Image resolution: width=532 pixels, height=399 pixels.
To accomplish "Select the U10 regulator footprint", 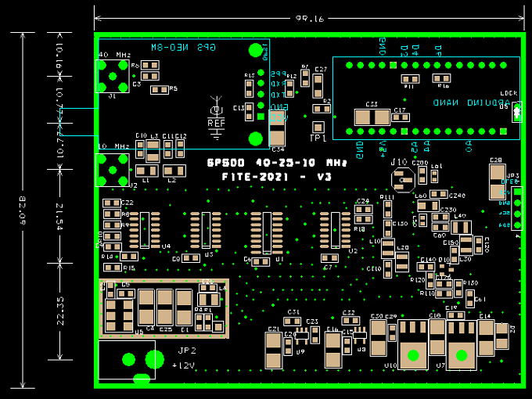I will point(413,344).
